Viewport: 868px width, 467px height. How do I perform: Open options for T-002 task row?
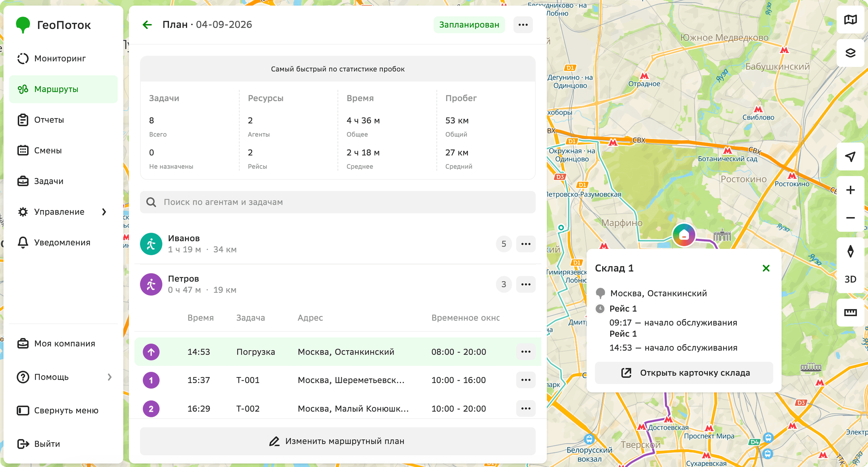(x=526, y=409)
